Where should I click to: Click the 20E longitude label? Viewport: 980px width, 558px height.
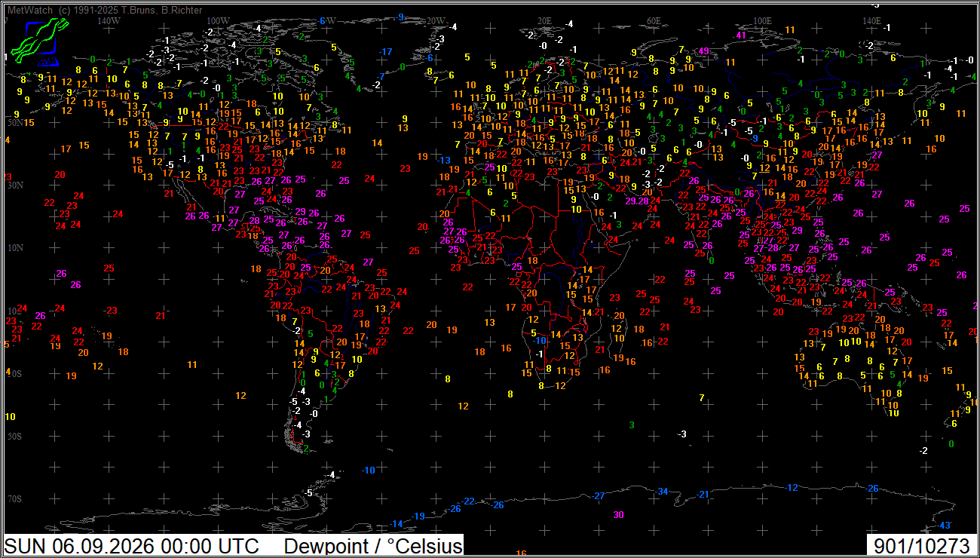pyautogui.click(x=544, y=20)
